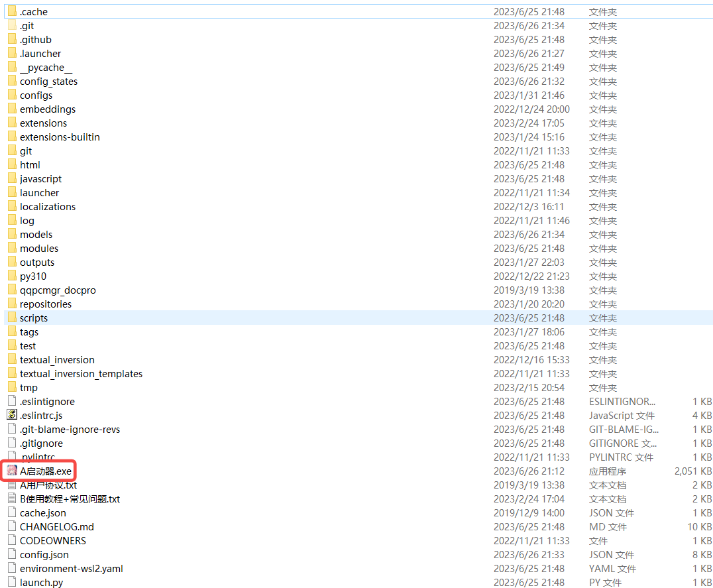Select the .cache folder at top
The height and width of the screenshot is (588, 713).
click(34, 11)
